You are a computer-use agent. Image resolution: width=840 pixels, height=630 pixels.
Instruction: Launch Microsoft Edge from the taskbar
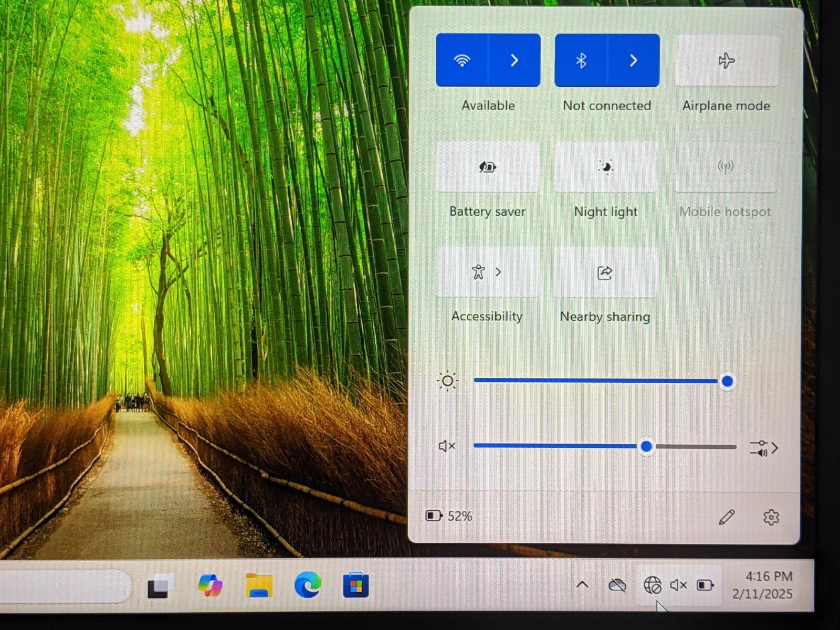308,585
